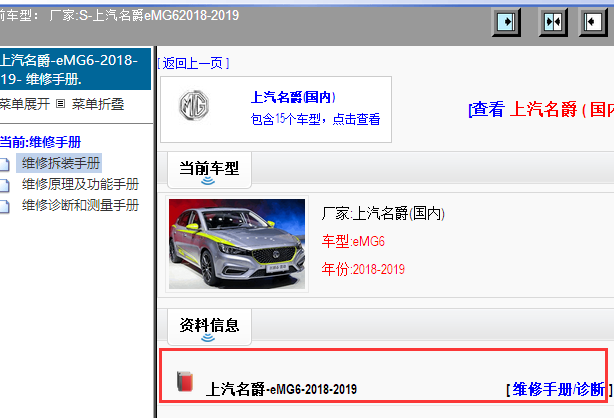Click the 年份:2018-2019 text
This screenshot has height=418, width=614.
pos(363,269)
